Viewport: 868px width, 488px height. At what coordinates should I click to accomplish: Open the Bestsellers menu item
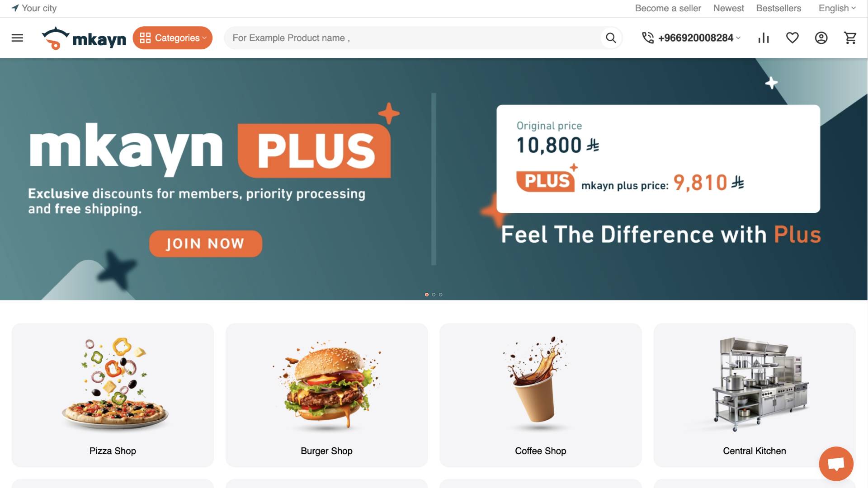[x=778, y=8]
